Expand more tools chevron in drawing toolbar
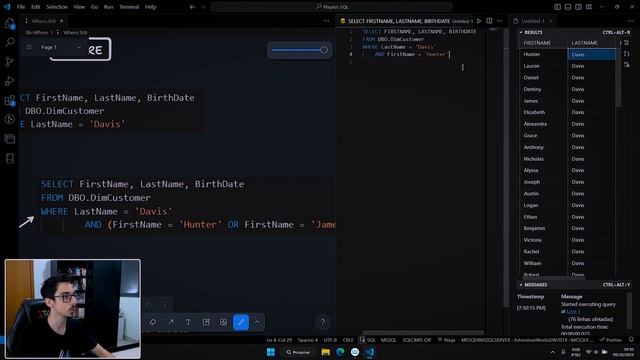Viewport: 640px width, 360px height. [257, 322]
